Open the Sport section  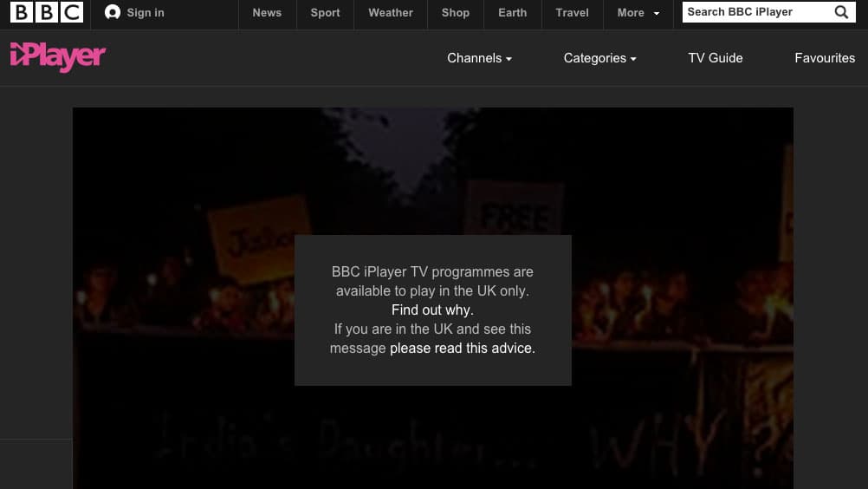pos(325,12)
